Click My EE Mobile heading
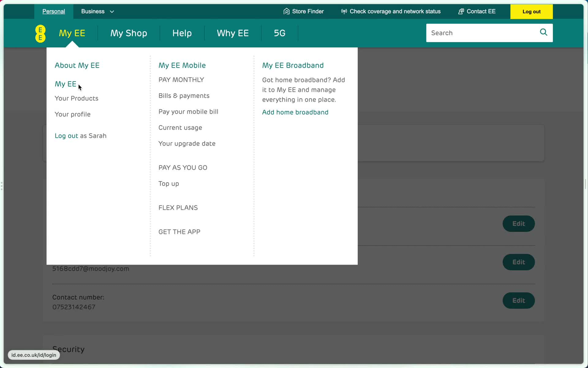This screenshot has width=588, height=368. coord(182,65)
